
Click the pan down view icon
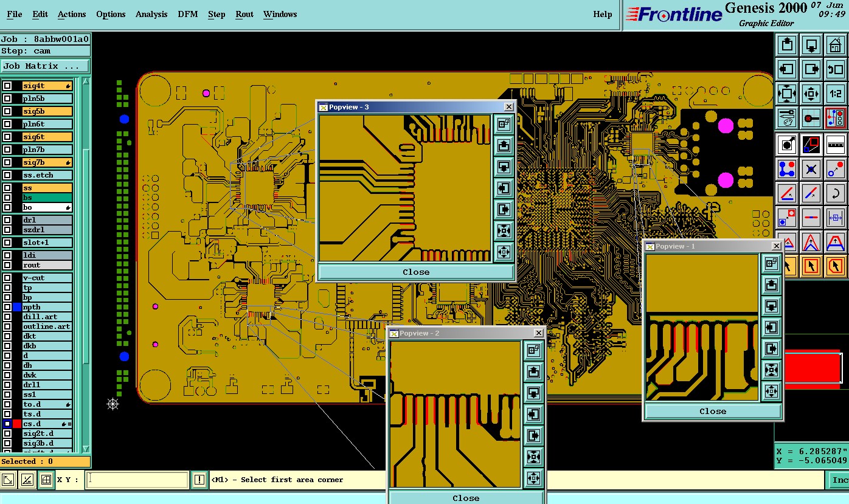point(811,45)
